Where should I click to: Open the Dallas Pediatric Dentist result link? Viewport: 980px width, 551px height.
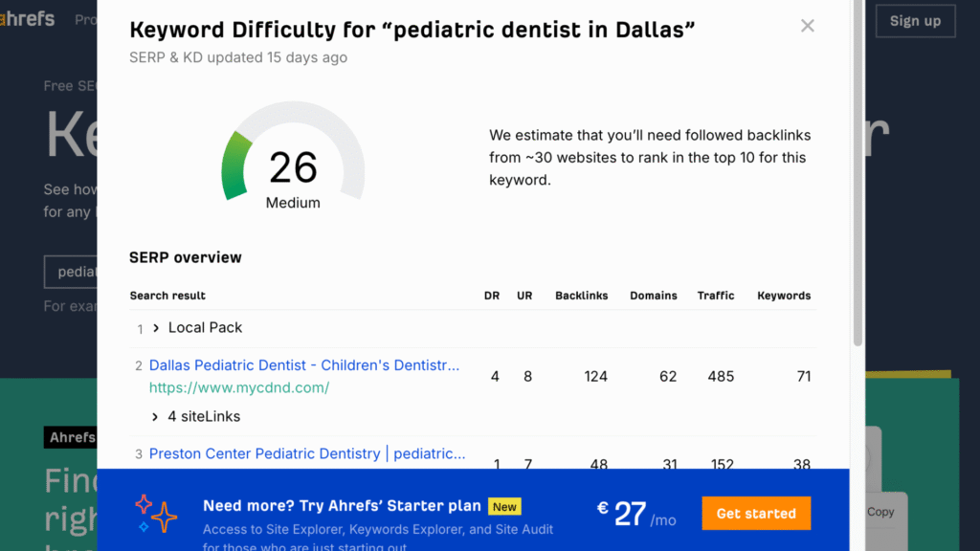pos(304,365)
